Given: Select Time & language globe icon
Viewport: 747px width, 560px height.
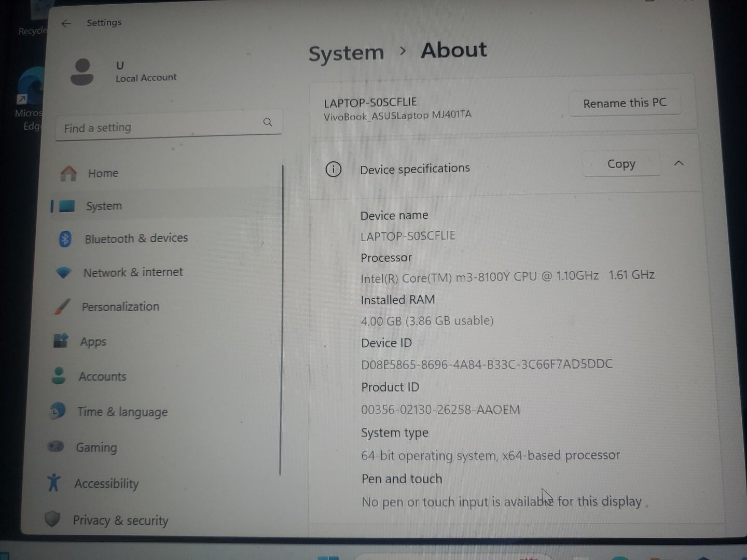Looking at the screenshot, I should pos(58,411).
